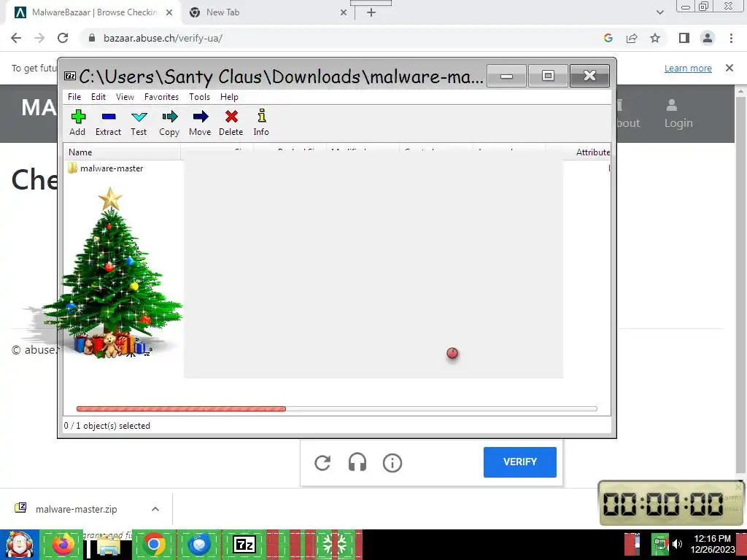This screenshot has width=747, height=560.
Task: Launch Firefox from the taskbar
Action: coord(63,545)
